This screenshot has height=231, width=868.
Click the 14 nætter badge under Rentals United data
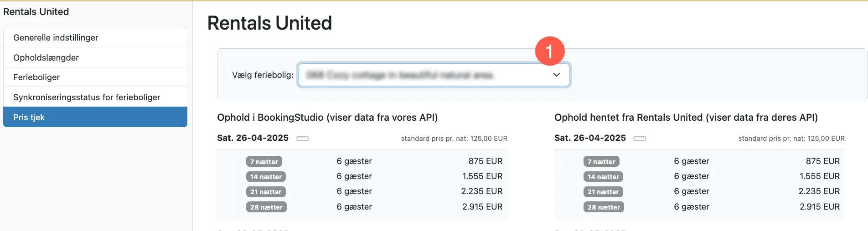(x=603, y=177)
